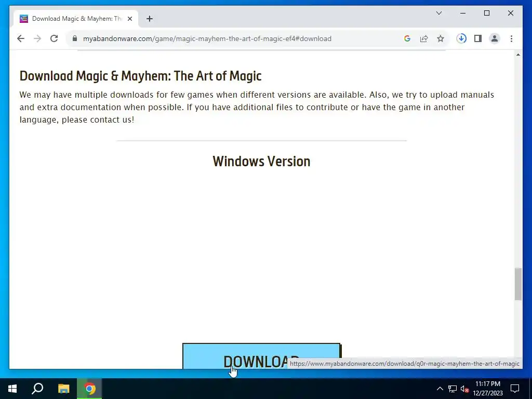Screen dimensions: 532x399
Task: Click the Chrome taskbar icon
Action: tap(89, 389)
